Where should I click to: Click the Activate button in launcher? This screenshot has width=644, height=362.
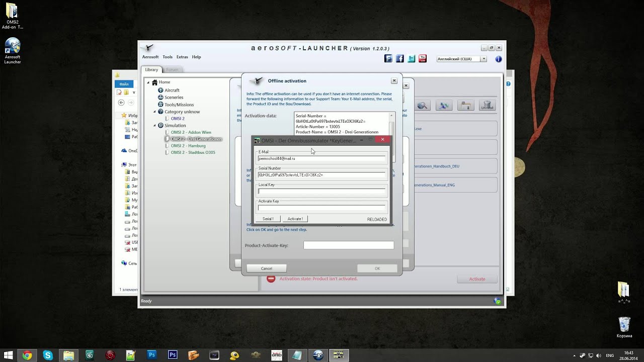tap(477, 279)
